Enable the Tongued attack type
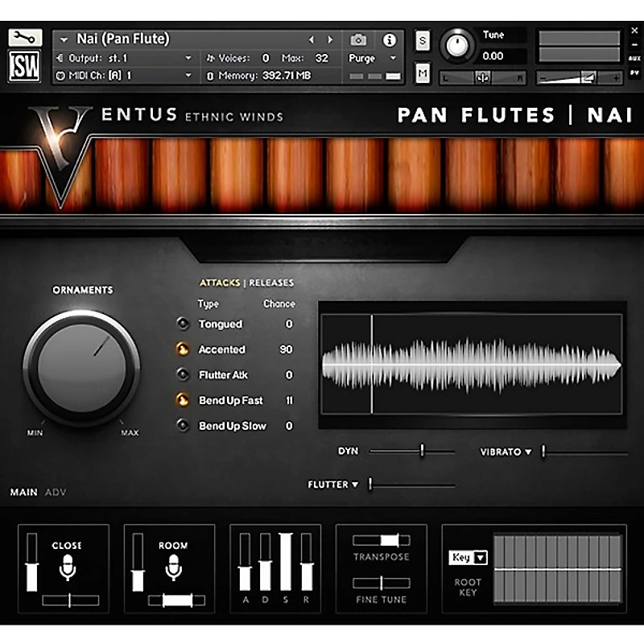The width and height of the screenshot is (644, 644). 182,324
